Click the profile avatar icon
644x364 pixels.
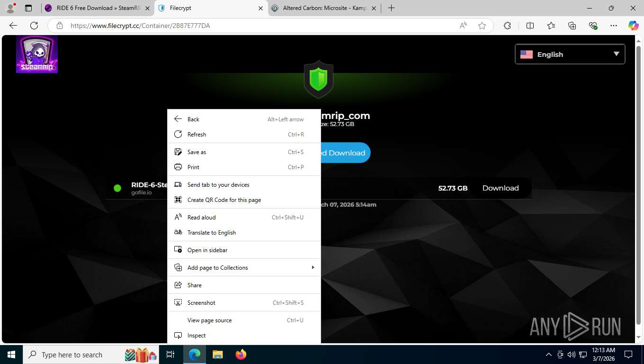(10, 8)
